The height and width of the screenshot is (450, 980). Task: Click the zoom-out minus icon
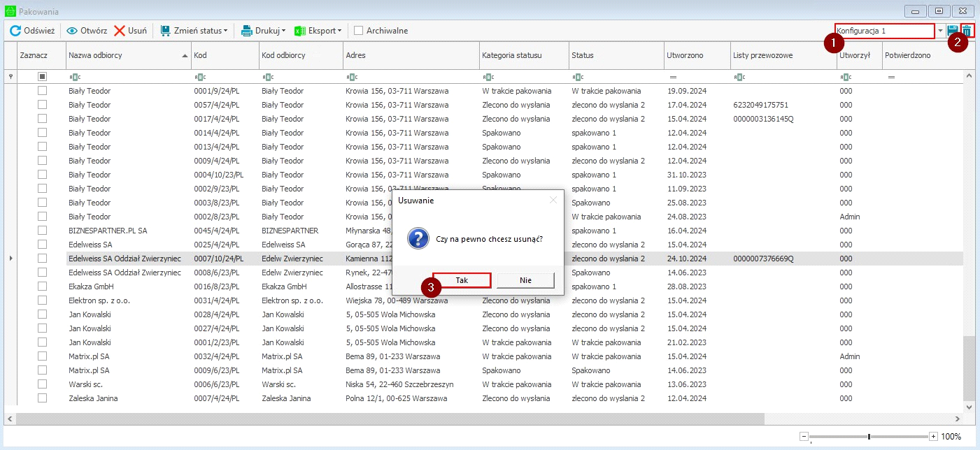tap(804, 437)
